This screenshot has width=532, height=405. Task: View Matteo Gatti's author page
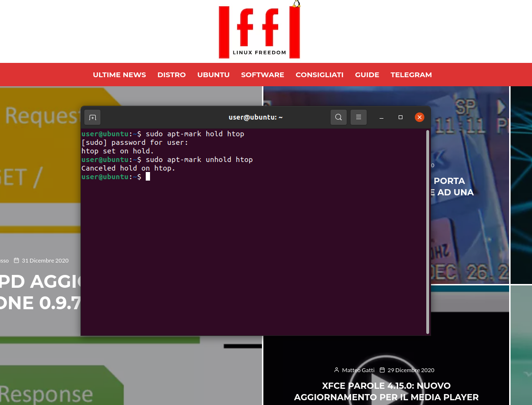[358, 370]
